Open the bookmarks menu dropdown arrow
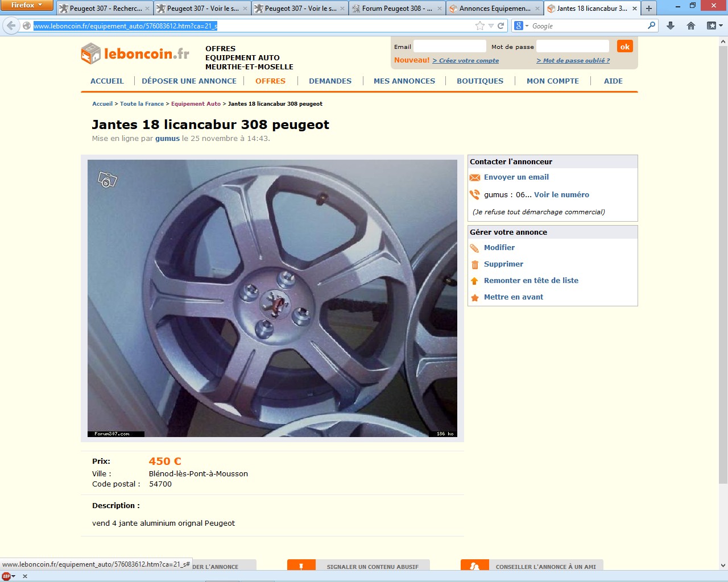This screenshot has width=728, height=582. click(x=721, y=26)
